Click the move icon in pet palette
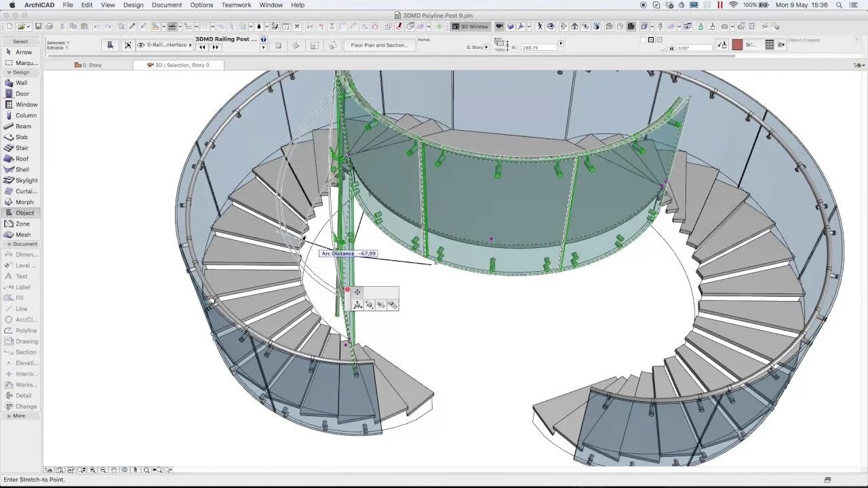The height and width of the screenshot is (488, 868). tap(357, 292)
